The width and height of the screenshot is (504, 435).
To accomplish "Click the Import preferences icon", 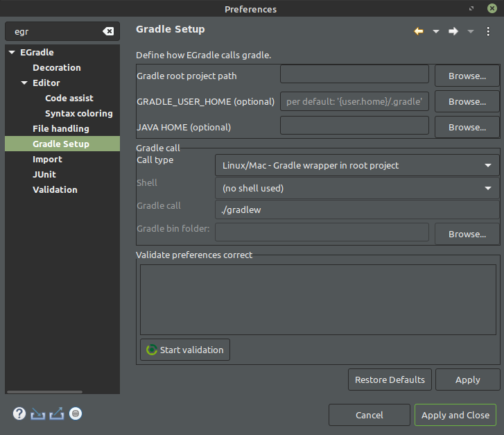I will 37,414.
